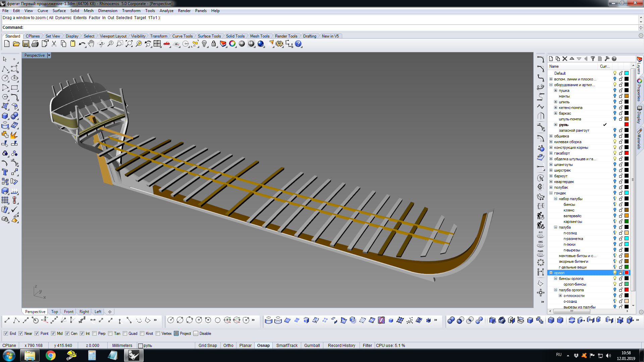Expand the пушка layer
The height and width of the screenshot is (362, 644).
(555, 90)
